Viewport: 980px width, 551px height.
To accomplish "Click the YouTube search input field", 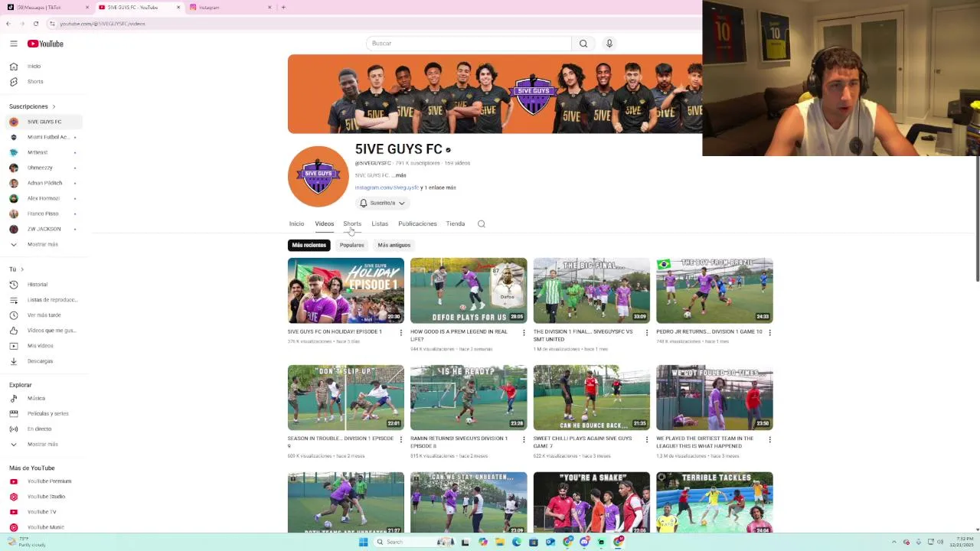I will [469, 44].
